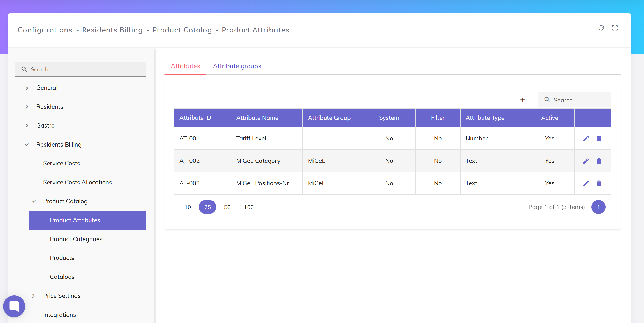This screenshot has height=323, width=644.
Task: Open Product Categories in sidebar
Action: click(76, 239)
